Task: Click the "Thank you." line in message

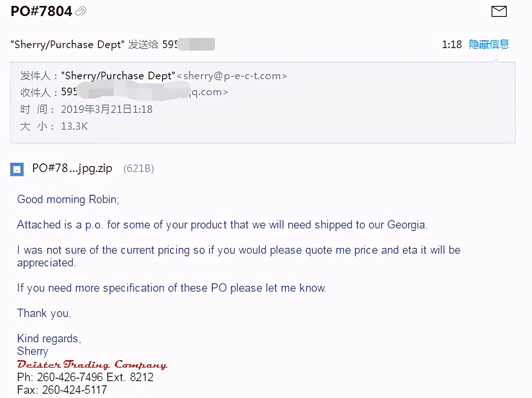Action: point(44,313)
